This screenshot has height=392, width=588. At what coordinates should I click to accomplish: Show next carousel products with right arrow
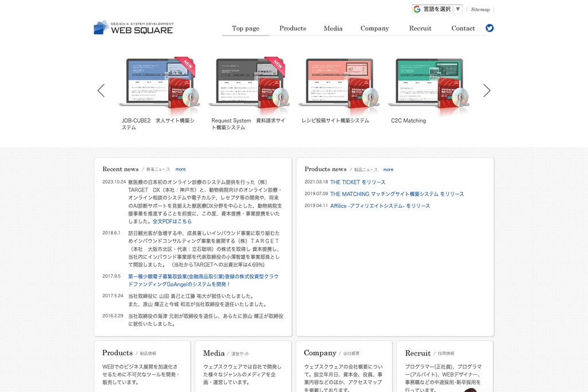(x=487, y=90)
